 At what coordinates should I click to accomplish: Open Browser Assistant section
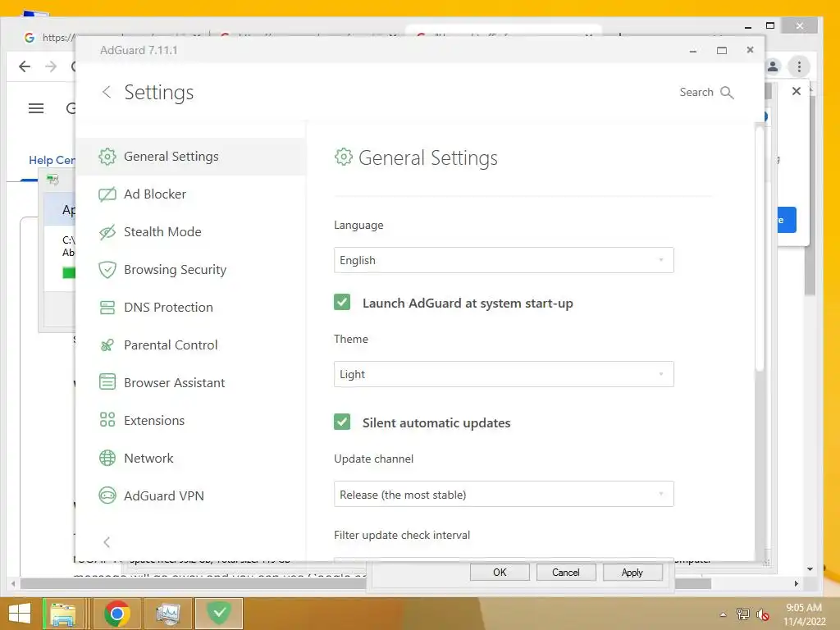click(x=190, y=382)
